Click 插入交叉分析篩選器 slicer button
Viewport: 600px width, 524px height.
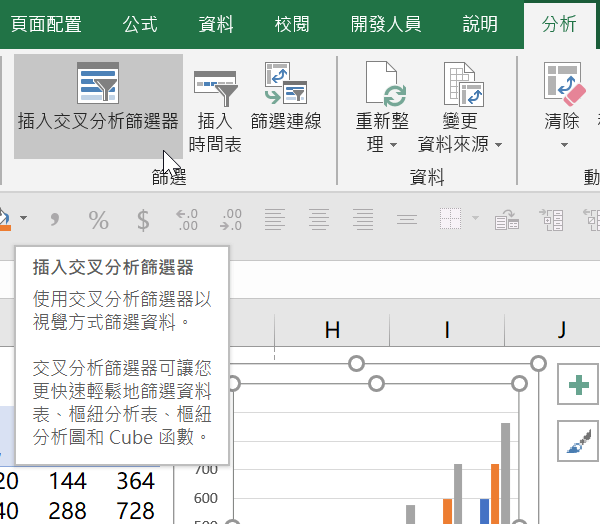pyautogui.click(x=98, y=106)
